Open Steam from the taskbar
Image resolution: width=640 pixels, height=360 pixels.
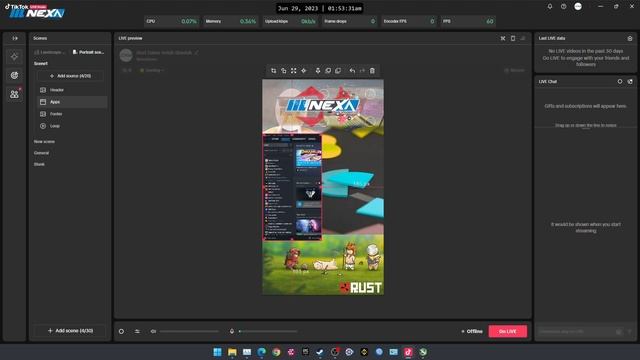tap(320, 352)
